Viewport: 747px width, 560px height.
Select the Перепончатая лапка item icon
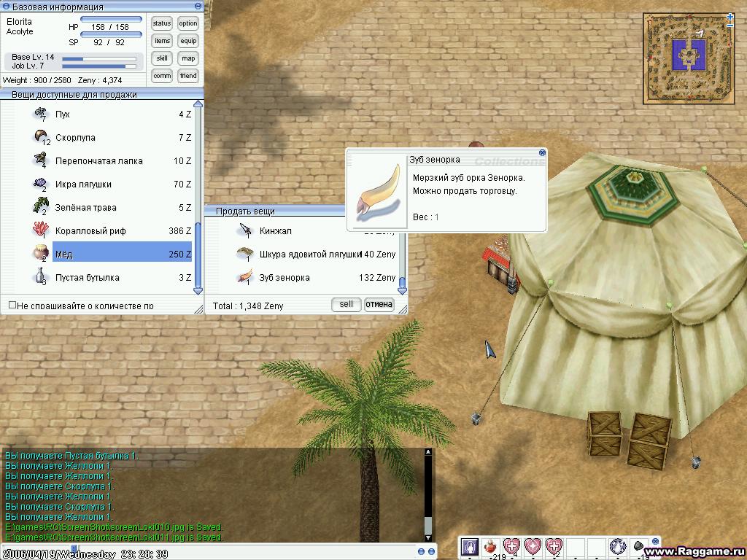click(x=41, y=160)
